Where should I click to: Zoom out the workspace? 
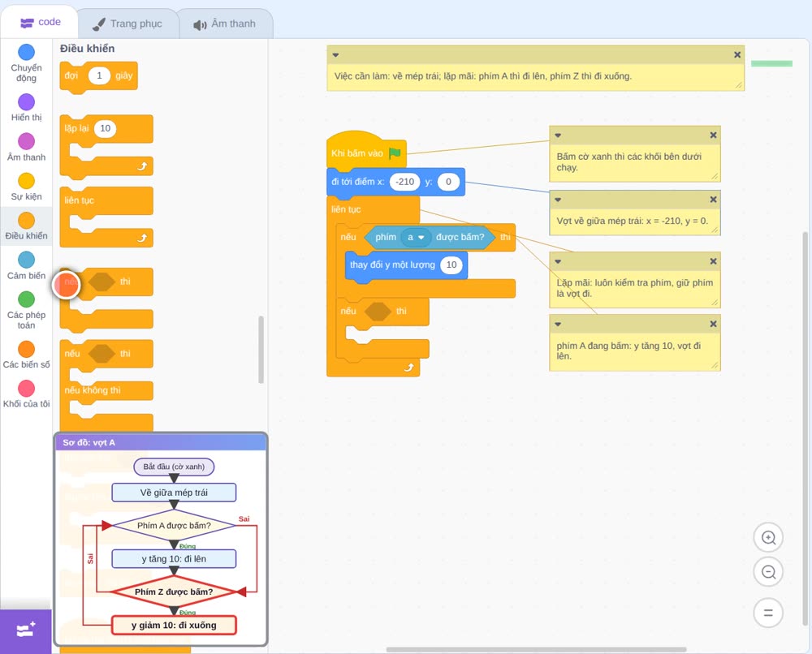(768, 572)
